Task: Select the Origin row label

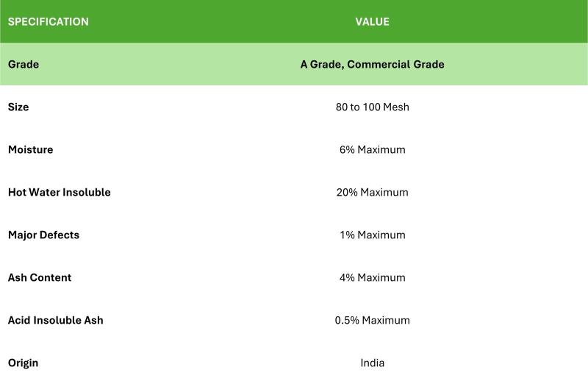Action: click(24, 363)
